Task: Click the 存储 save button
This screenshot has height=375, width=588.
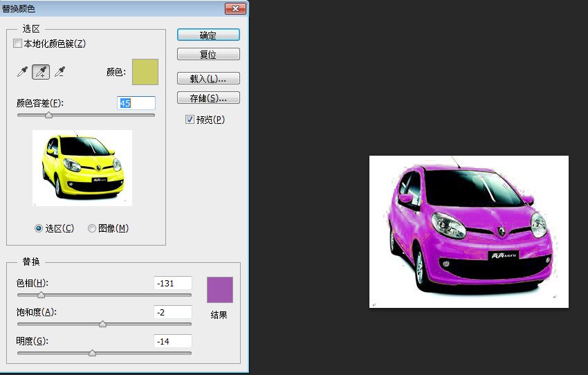Action: coord(208,98)
